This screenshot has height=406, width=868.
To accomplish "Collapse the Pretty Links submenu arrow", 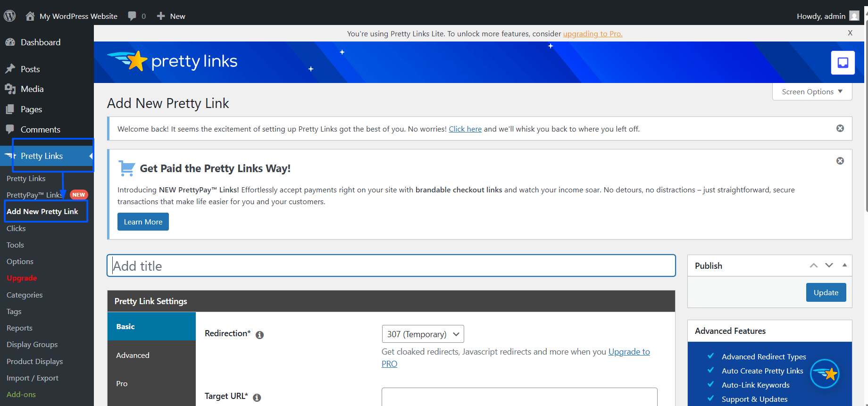I will (x=91, y=156).
